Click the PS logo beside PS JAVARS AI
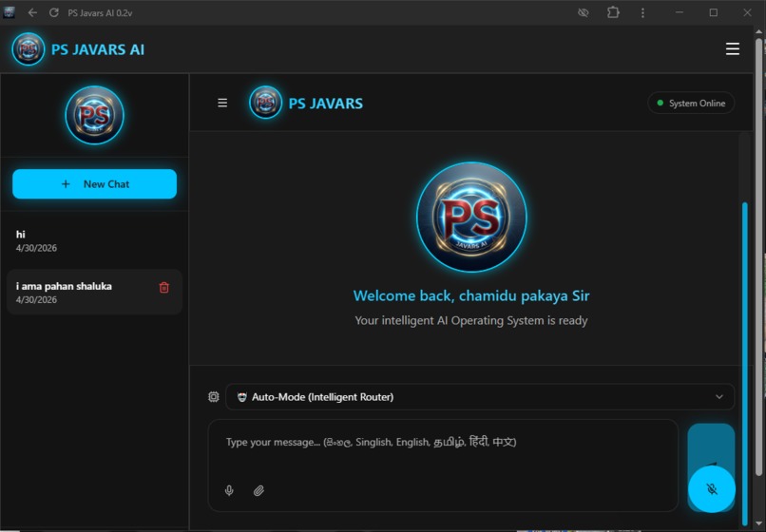The width and height of the screenshot is (766, 532). click(x=29, y=48)
